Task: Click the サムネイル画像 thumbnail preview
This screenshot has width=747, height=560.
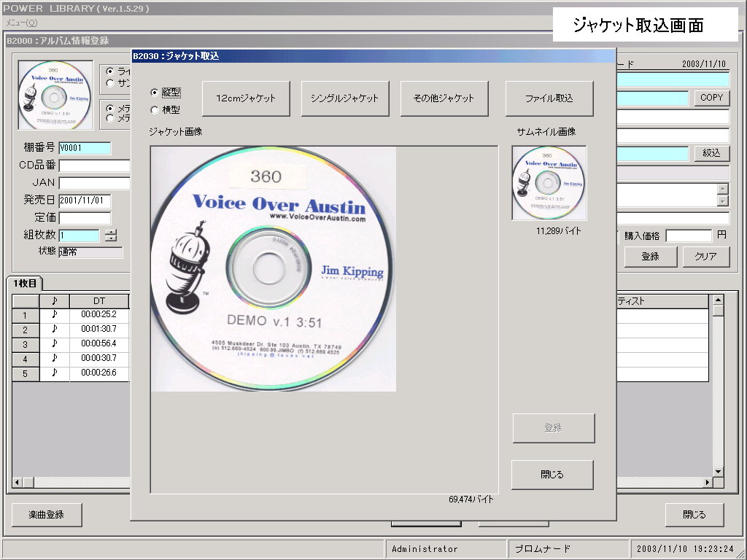Action: (549, 183)
